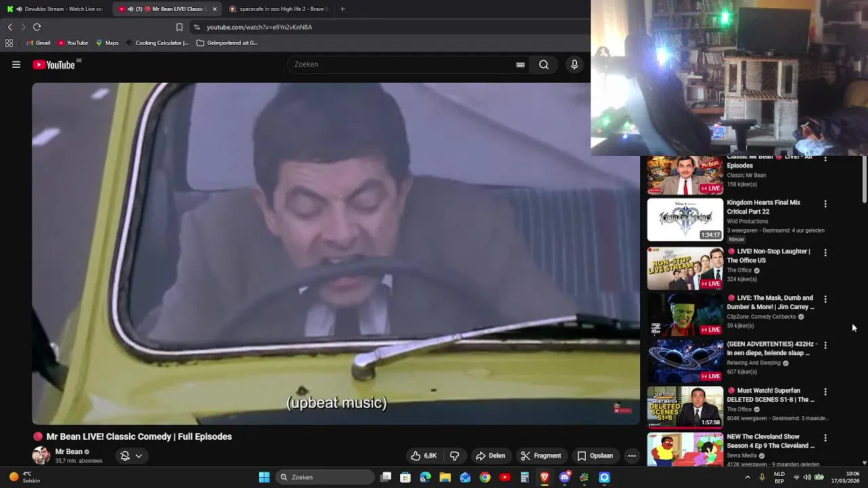Close the Mr Bean LIVE tab
Screen dimensions: 868x488
click(215, 9)
